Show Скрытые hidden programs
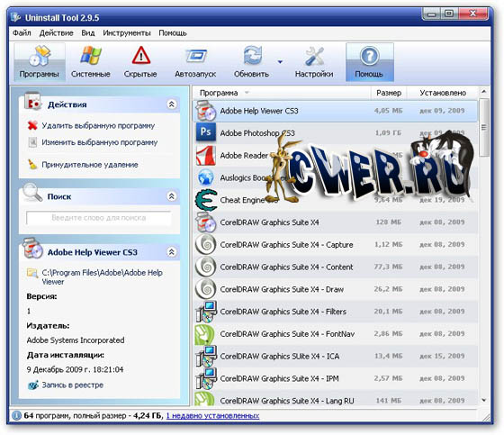Screen dimensions: 504x435 (140, 62)
